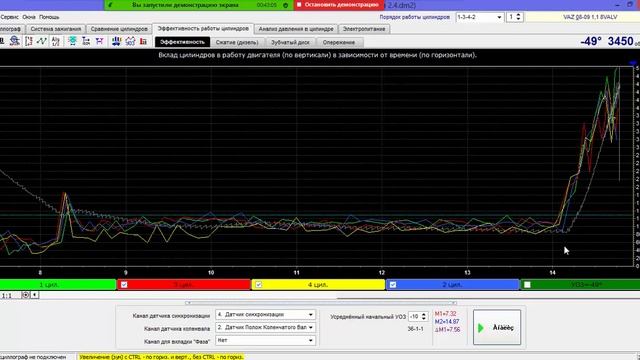Image resolution: width=640 pixels, height=360 pixels.
Task: Click the analysis button with green play arrow
Action: (x=497, y=327)
